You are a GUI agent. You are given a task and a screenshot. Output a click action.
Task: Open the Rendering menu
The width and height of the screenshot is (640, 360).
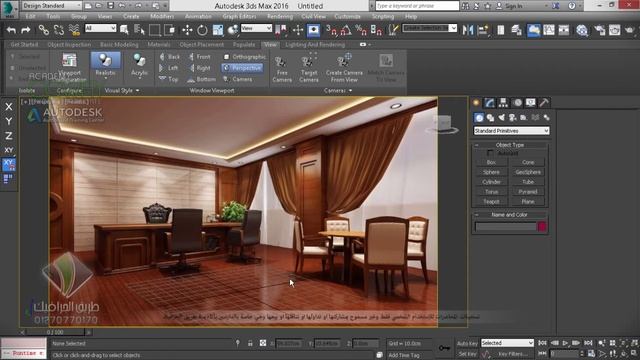[x=280, y=17]
